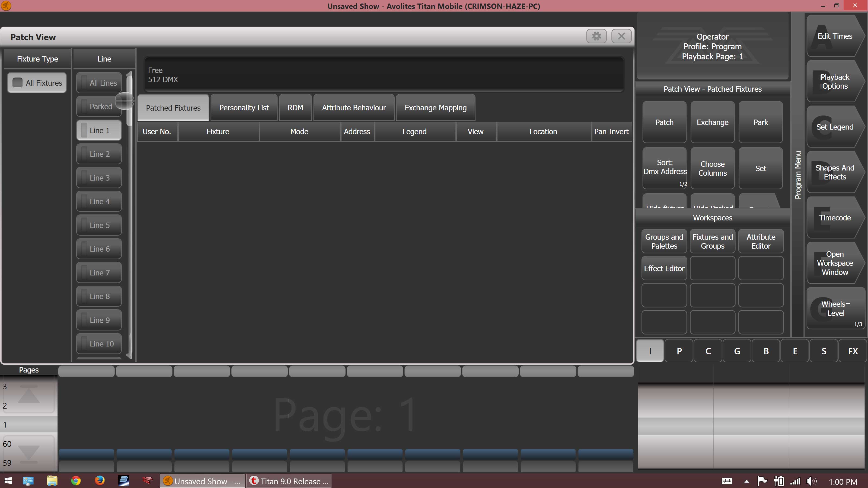Click the Address column header
The image size is (868, 488).
(x=357, y=132)
